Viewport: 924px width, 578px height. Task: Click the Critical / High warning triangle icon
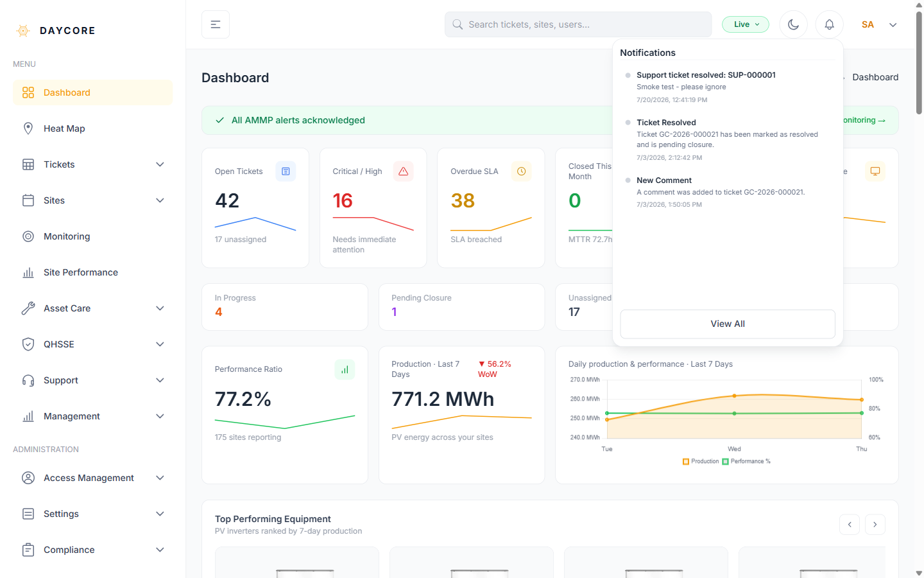pyautogui.click(x=404, y=171)
